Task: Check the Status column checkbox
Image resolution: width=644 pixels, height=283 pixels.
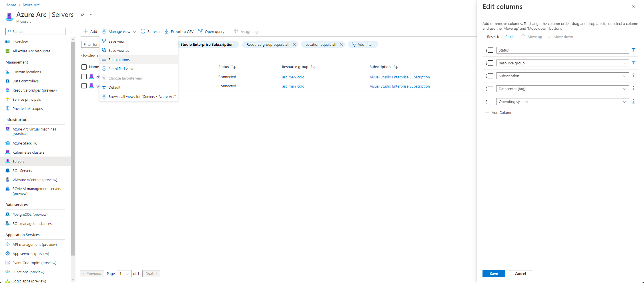Action: (x=491, y=50)
